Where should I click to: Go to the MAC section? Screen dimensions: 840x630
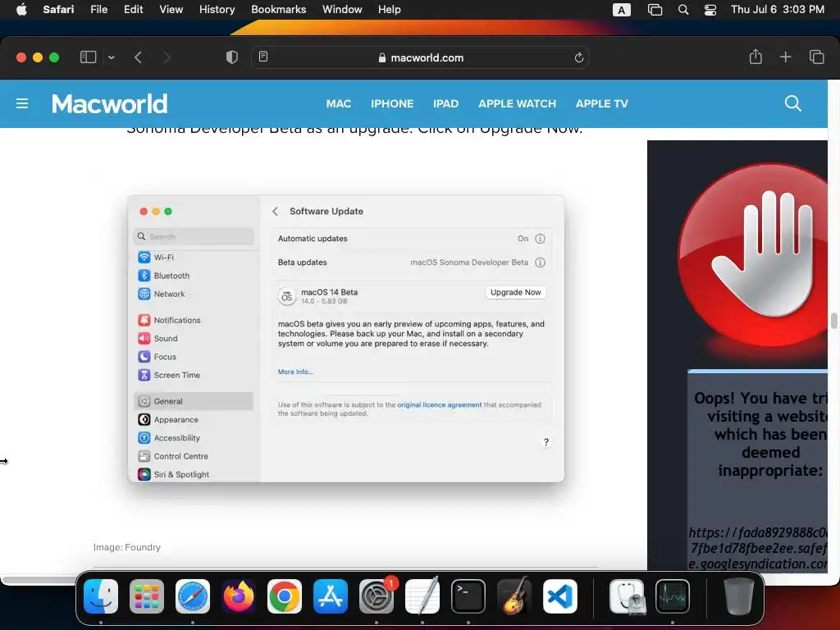tap(339, 104)
